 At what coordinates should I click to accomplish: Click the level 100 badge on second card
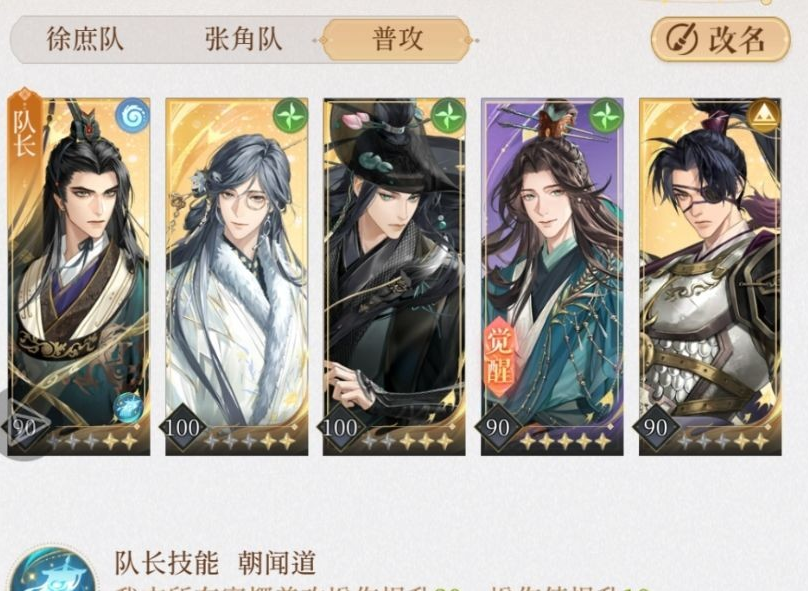click(x=182, y=427)
